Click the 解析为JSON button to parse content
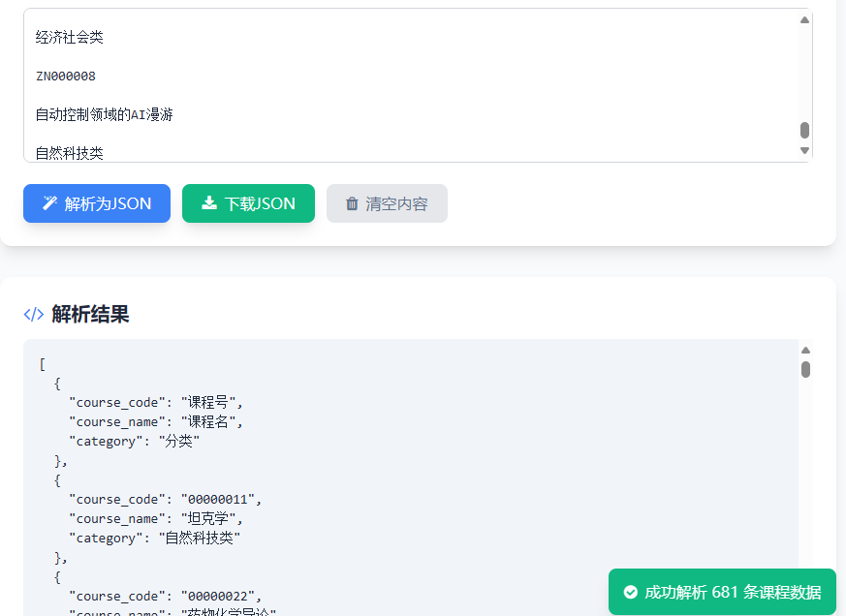Screen dimensions: 846x616 click(x=96, y=203)
